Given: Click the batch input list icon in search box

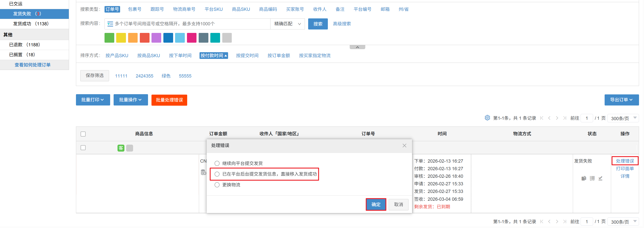Looking at the screenshot, I should [x=110, y=24].
